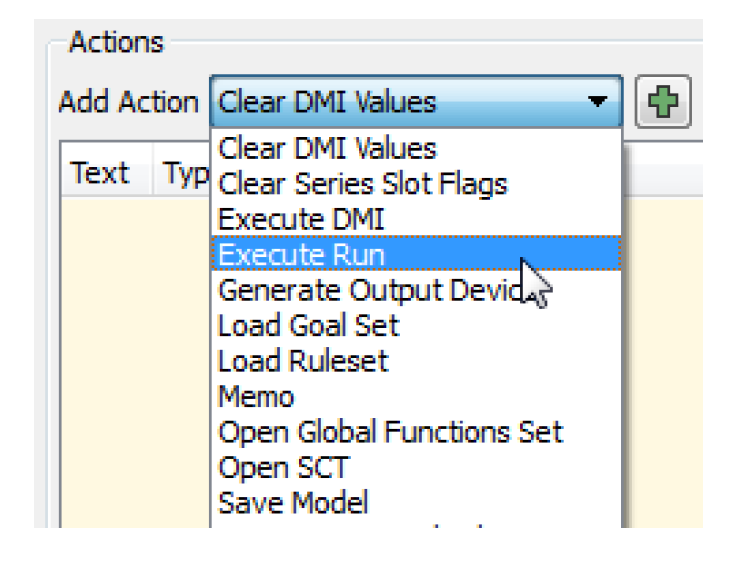Screen dimensions: 737x575
Task: Click the Text column header
Action: 101,174
